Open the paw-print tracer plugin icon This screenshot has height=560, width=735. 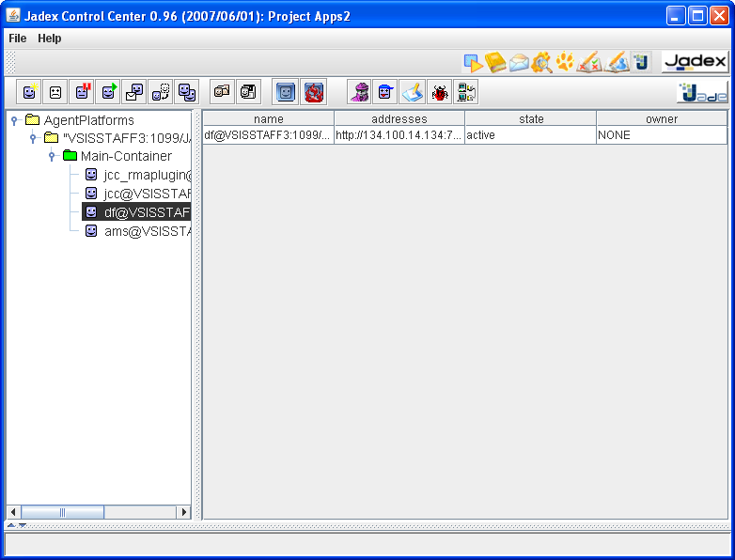(x=565, y=62)
